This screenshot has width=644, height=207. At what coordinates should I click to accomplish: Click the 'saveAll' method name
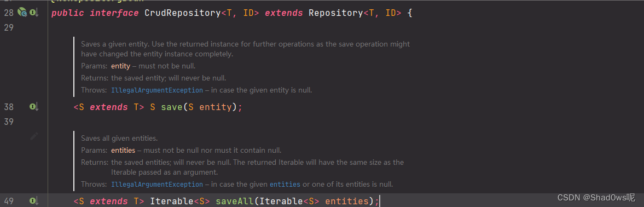(x=235, y=202)
